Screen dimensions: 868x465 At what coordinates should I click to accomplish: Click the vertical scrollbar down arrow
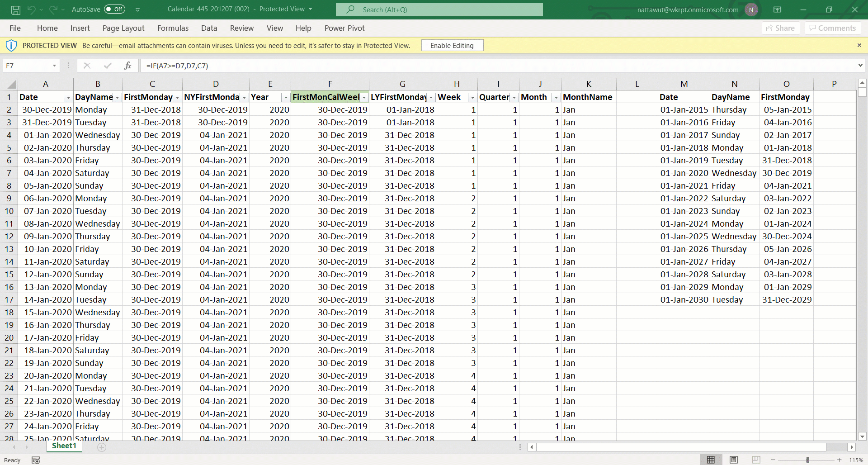862,437
